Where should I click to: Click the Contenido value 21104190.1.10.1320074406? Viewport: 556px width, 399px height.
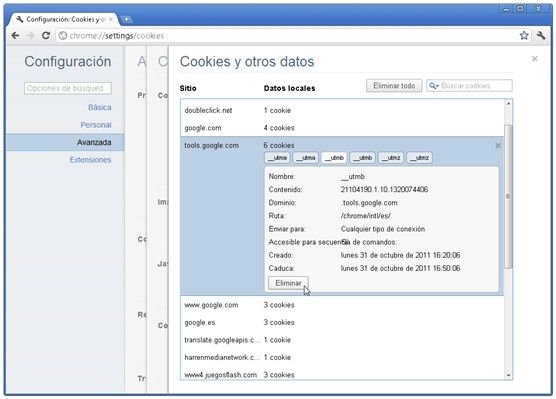(384, 189)
